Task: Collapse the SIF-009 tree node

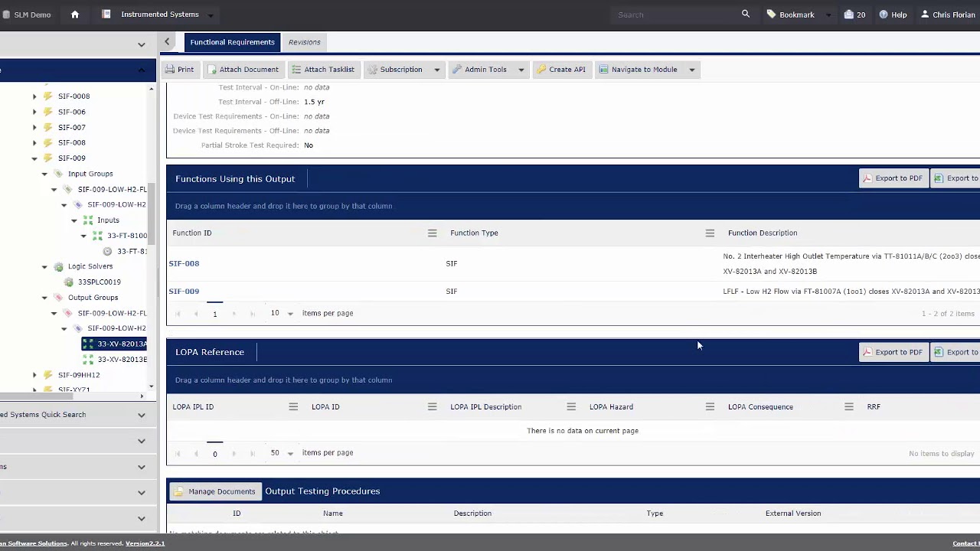Action: point(34,158)
